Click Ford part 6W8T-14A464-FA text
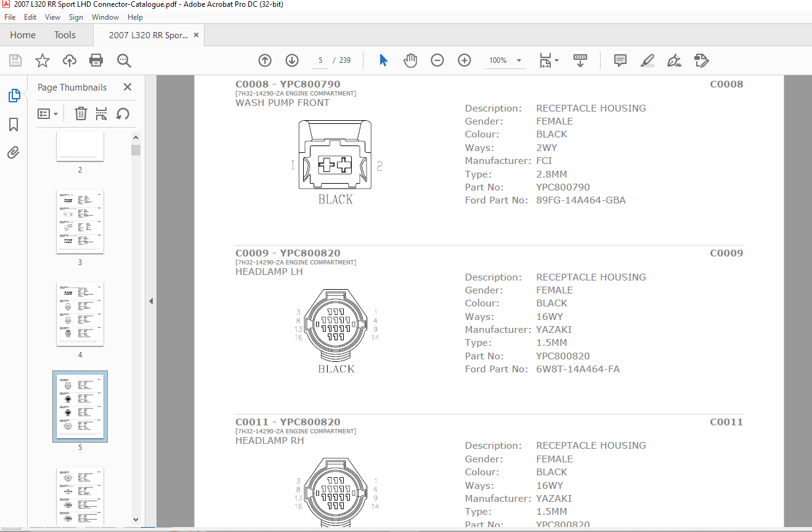 578,369
